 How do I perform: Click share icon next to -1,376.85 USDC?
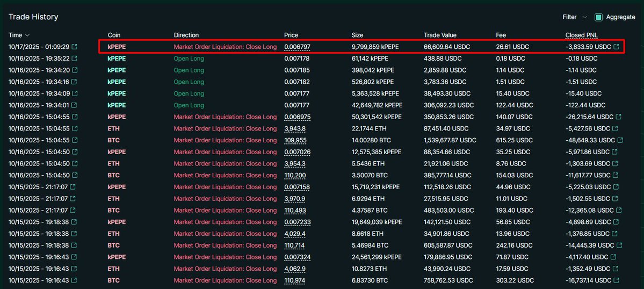point(615,234)
